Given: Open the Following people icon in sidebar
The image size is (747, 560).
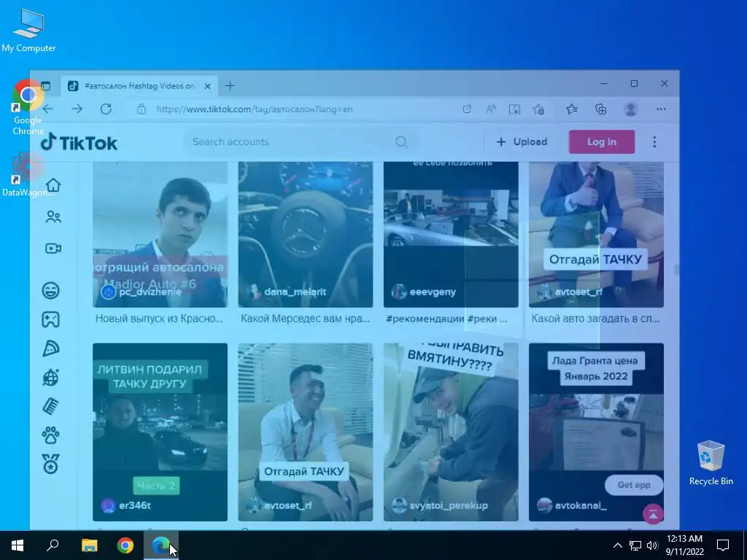Looking at the screenshot, I should [x=53, y=217].
